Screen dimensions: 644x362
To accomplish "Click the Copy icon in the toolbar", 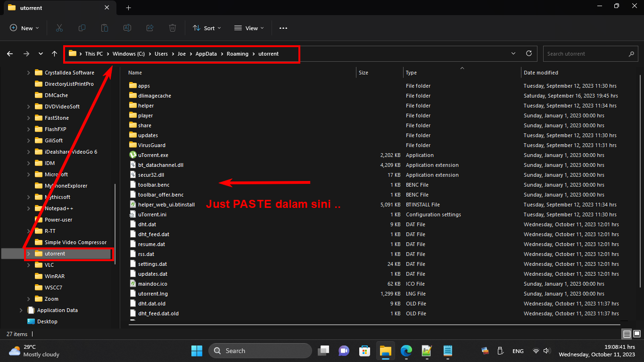I will tap(82, 28).
